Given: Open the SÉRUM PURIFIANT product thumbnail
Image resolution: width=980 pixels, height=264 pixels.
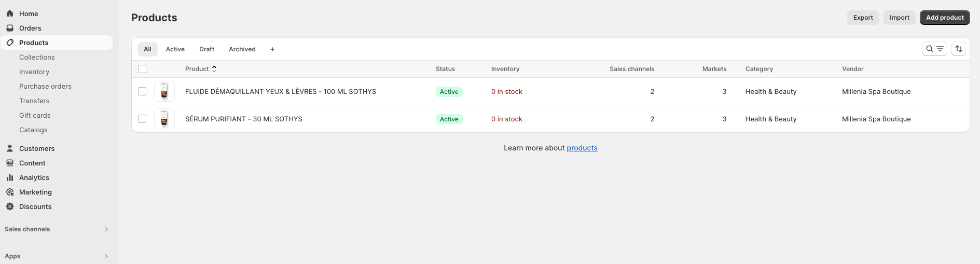Looking at the screenshot, I should pyautogui.click(x=164, y=119).
